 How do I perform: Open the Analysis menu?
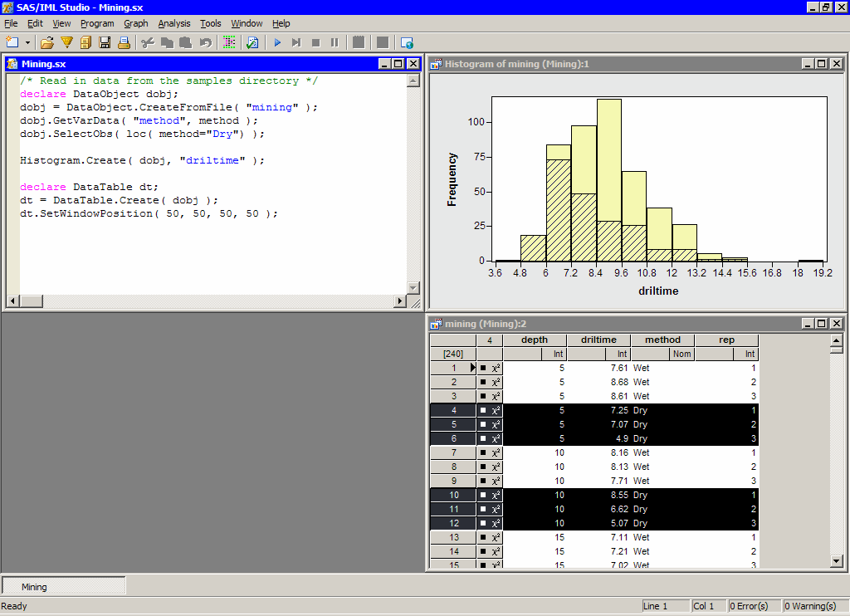pos(173,23)
